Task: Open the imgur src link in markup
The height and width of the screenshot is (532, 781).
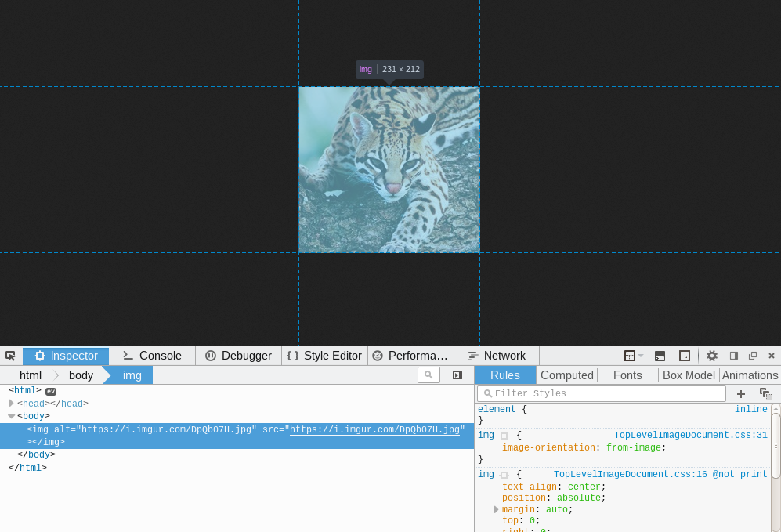Action: [374, 429]
